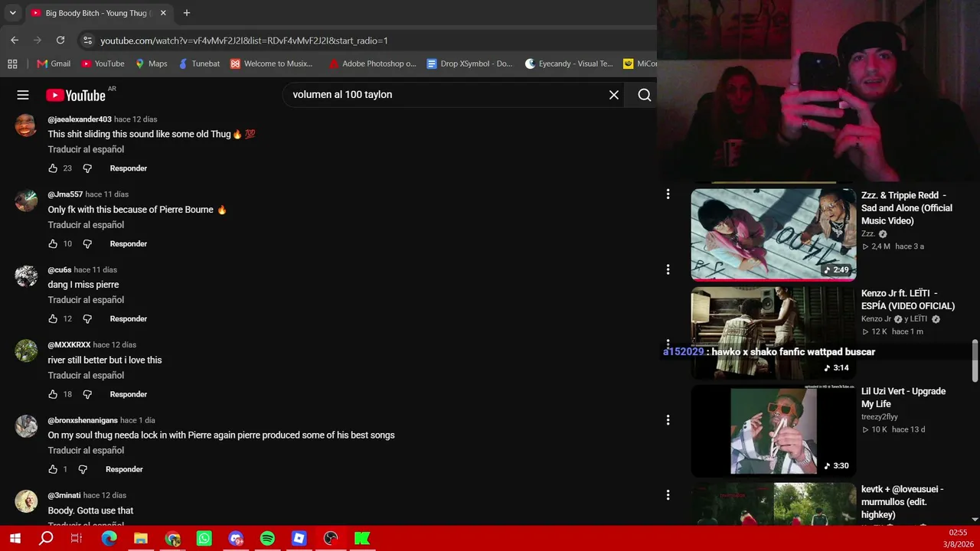Play Zzz. & Trippie Redd video thumbnail
980x551 pixels.
click(x=773, y=234)
